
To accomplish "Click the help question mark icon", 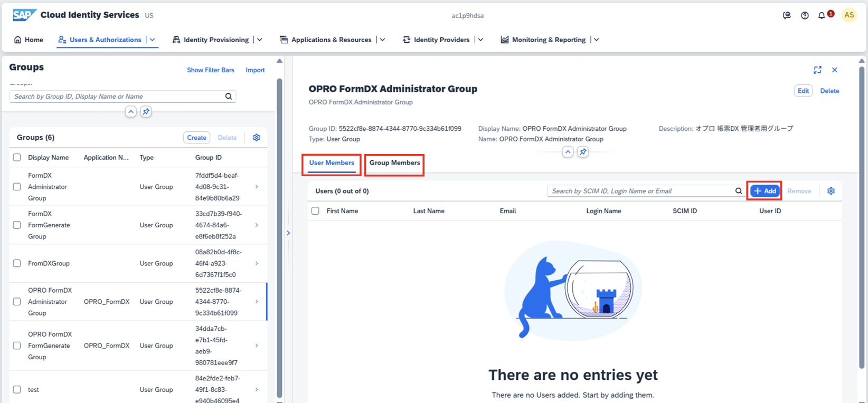I will coord(805,15).
